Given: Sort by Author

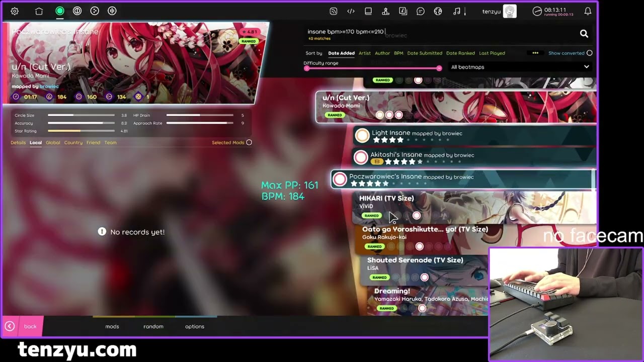Looking at the screenshot, I should (x=382, y=53).
